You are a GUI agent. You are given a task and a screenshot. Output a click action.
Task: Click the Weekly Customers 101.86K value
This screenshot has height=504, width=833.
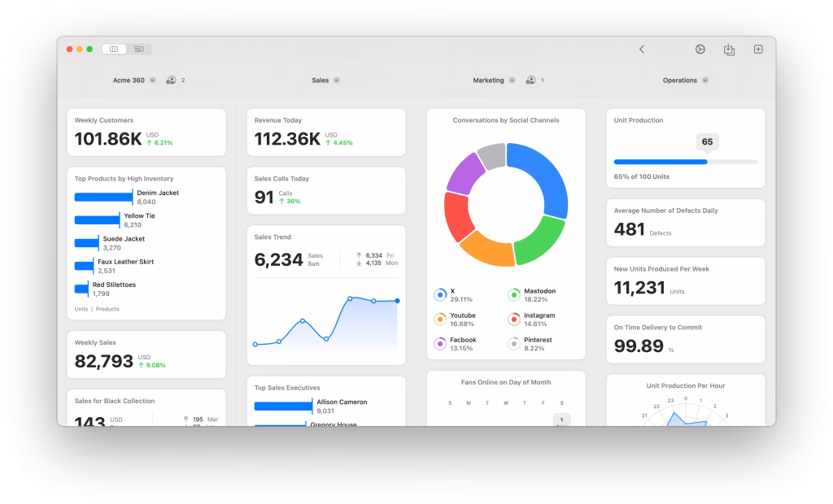(108, 139)
